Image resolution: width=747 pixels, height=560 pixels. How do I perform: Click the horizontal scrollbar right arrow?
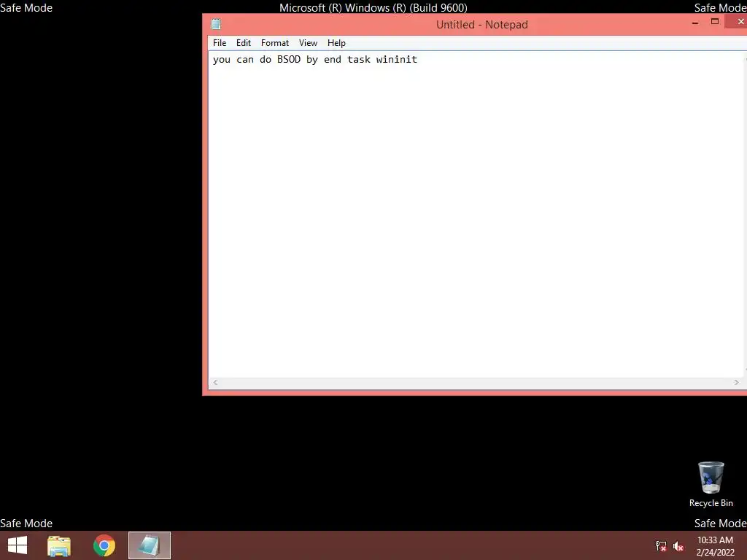pyautogui.click(x=737, y=382)
